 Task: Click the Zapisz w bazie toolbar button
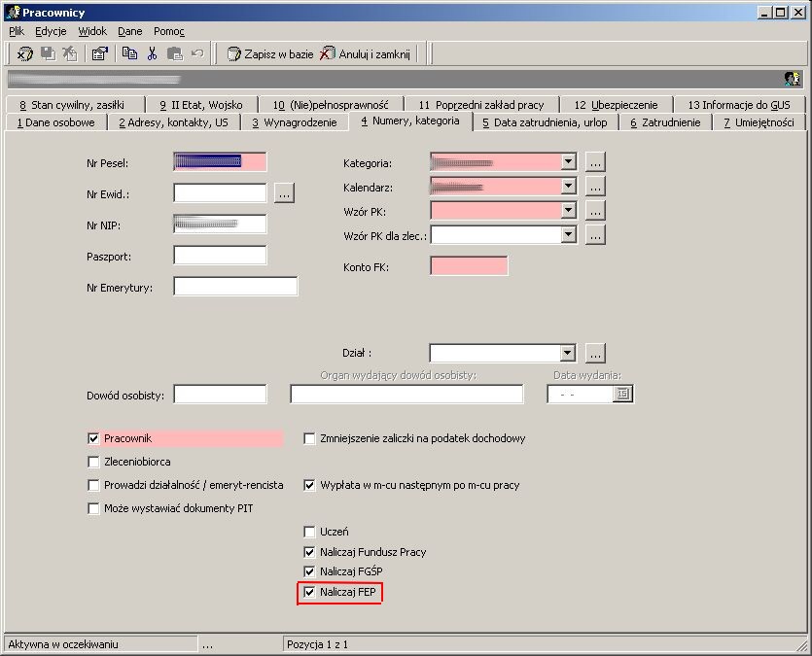pyautogui.click(x=270, y=53)
